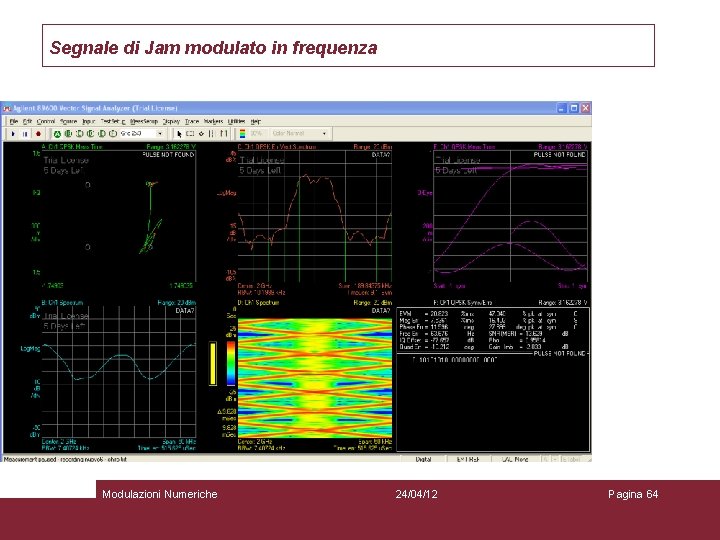The height and width of the screenshot is (540, 720).
Task: Maximize the Vector Signal Analyzer window
Action: coord(574,108)
